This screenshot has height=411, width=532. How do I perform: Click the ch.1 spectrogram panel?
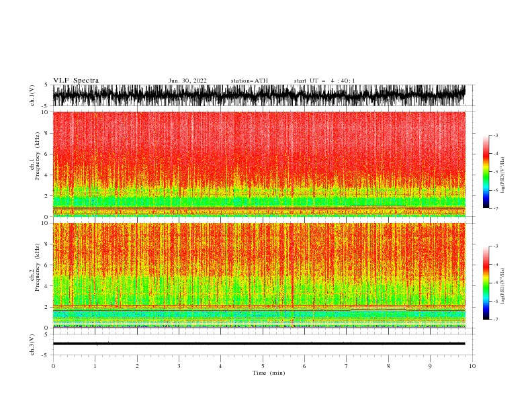tap(259, 164)
